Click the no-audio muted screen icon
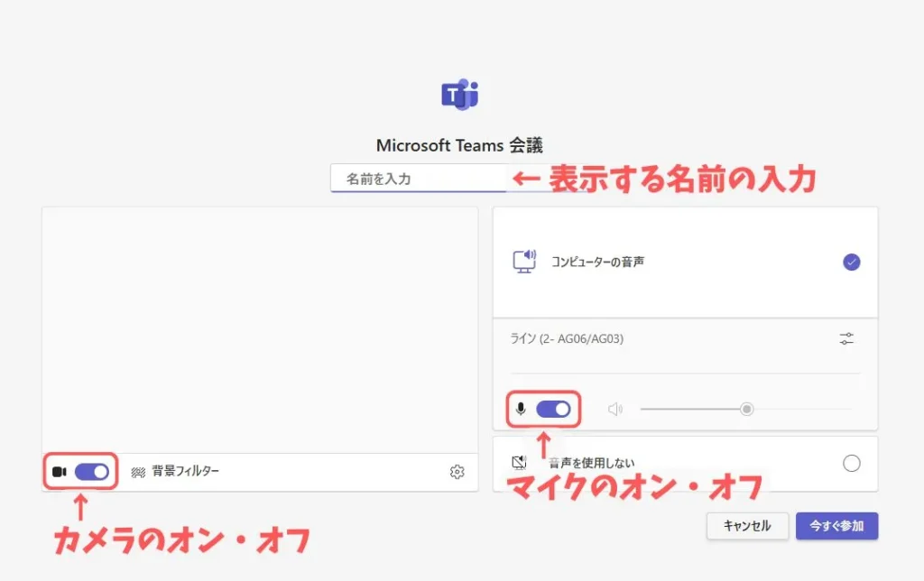The width and height of the screenshot is (924, 581). coord(519,463)
